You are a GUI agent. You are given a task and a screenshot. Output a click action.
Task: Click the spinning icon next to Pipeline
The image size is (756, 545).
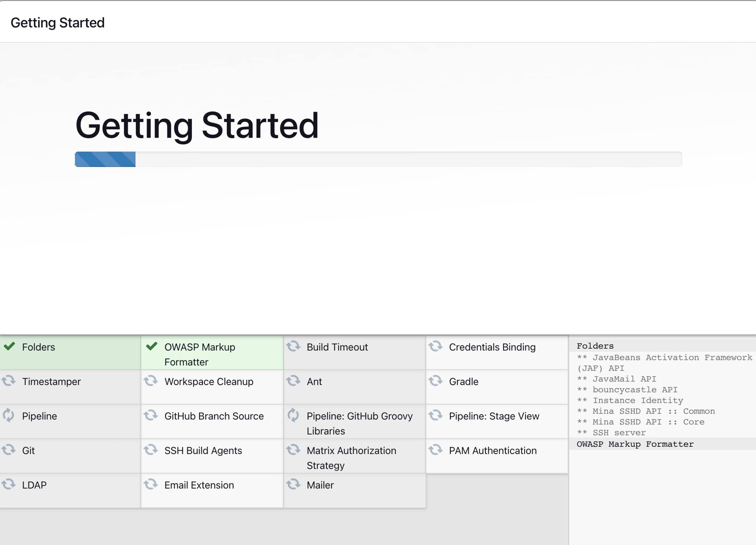click(8, 415)
